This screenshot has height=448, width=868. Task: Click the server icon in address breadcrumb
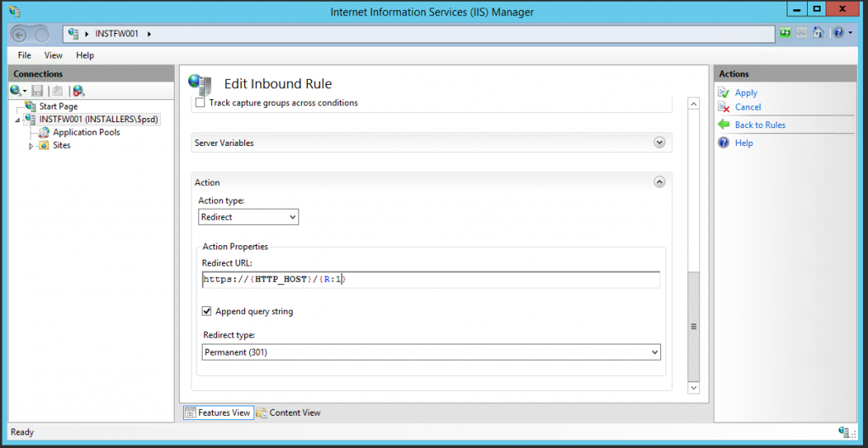(73, 34)
